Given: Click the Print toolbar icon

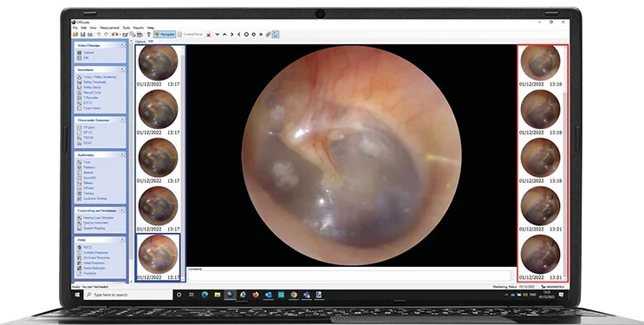Looking at the screenshot, I should (89, 35).
